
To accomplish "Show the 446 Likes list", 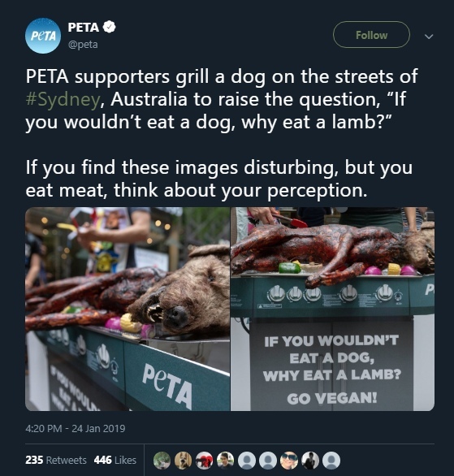I will pos(115,460).
